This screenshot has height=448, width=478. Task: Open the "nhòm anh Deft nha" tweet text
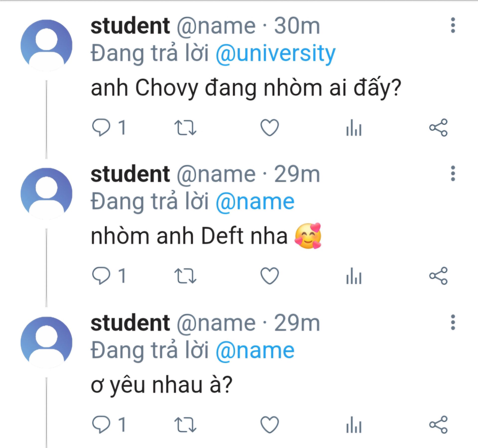point(189,236)
